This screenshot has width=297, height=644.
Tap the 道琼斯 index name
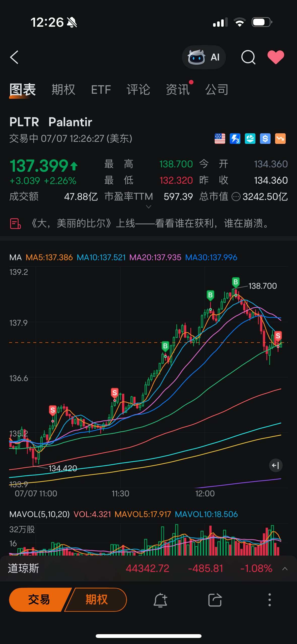coord(23,568)
